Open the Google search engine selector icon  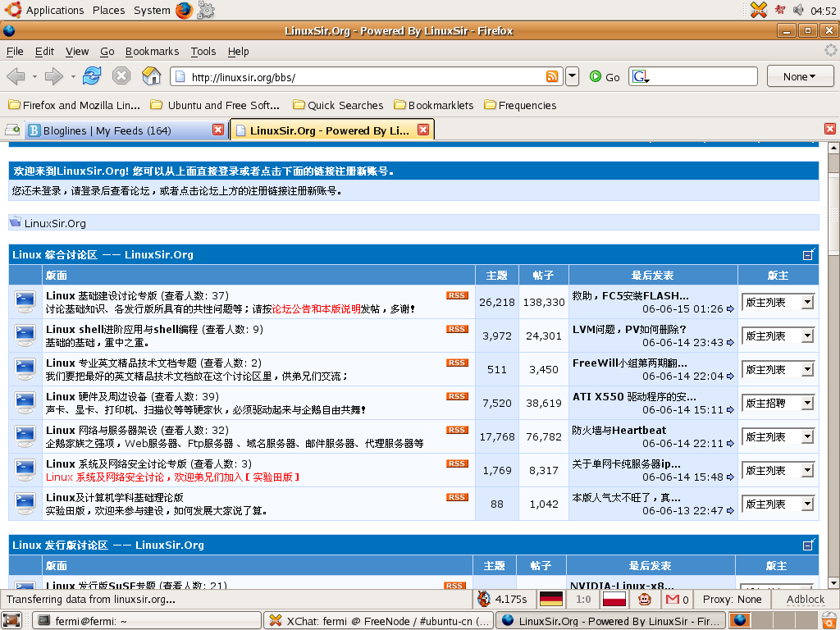[640, 76]
